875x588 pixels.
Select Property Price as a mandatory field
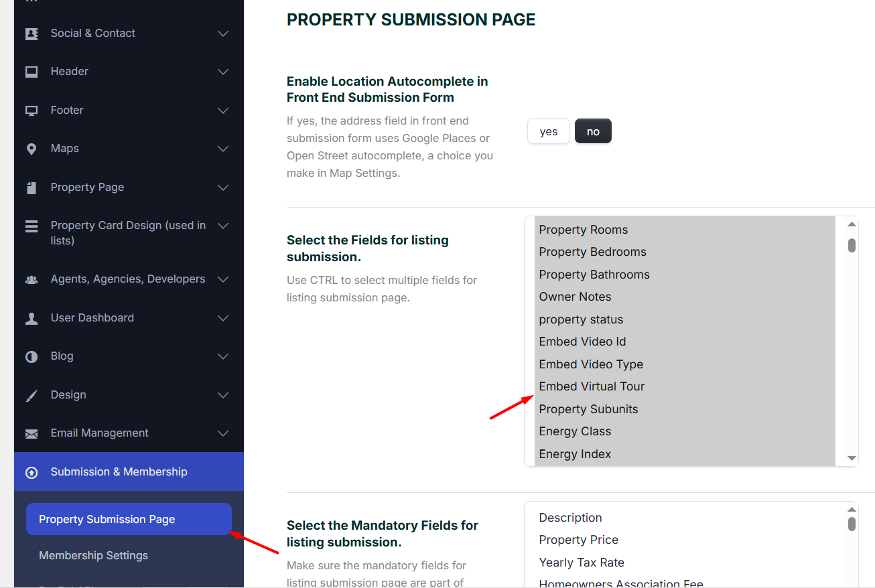click(x=578, y=539)
